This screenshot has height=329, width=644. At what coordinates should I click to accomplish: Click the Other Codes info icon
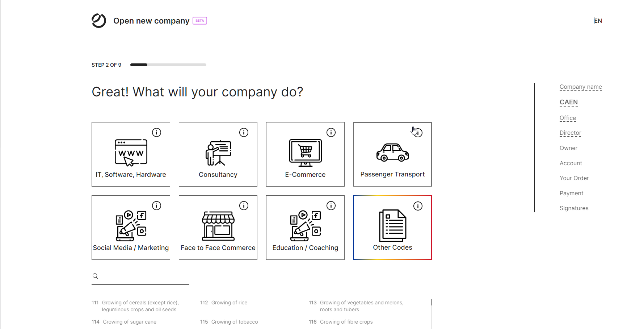418,206
